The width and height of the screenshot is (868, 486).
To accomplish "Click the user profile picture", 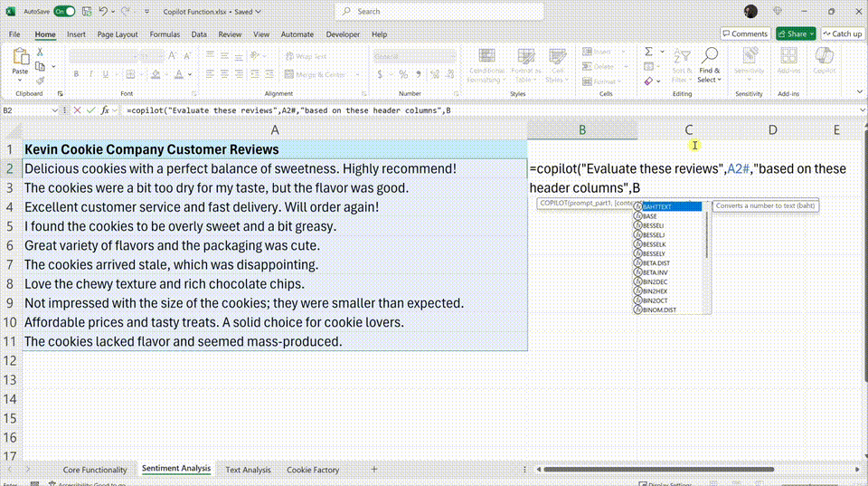I will point(750,11).
